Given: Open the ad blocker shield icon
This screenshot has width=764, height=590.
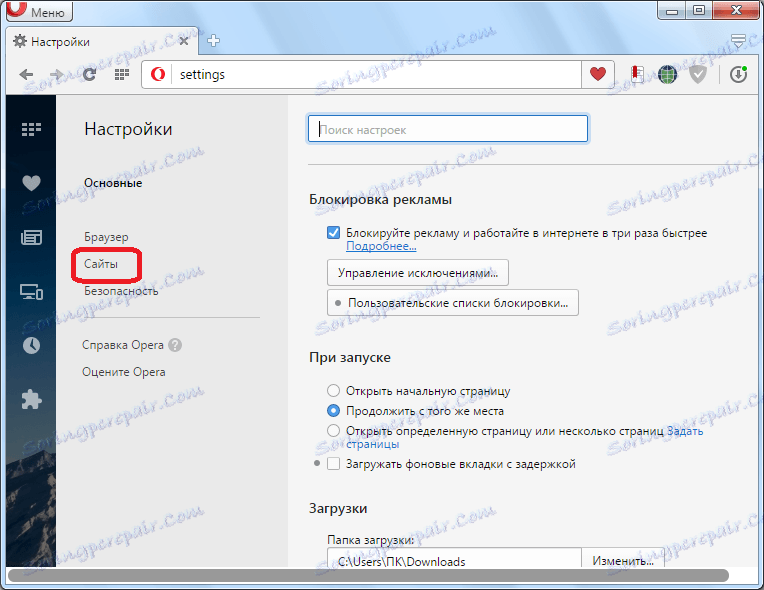Looking at the screenshot, I should (x=698, y=75).
